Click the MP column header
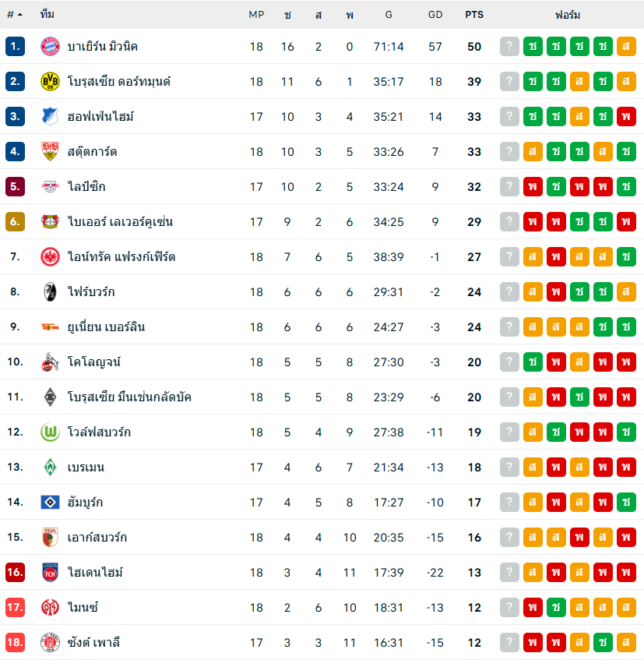Screen dimensions: 644x660 tap(256, 15)
